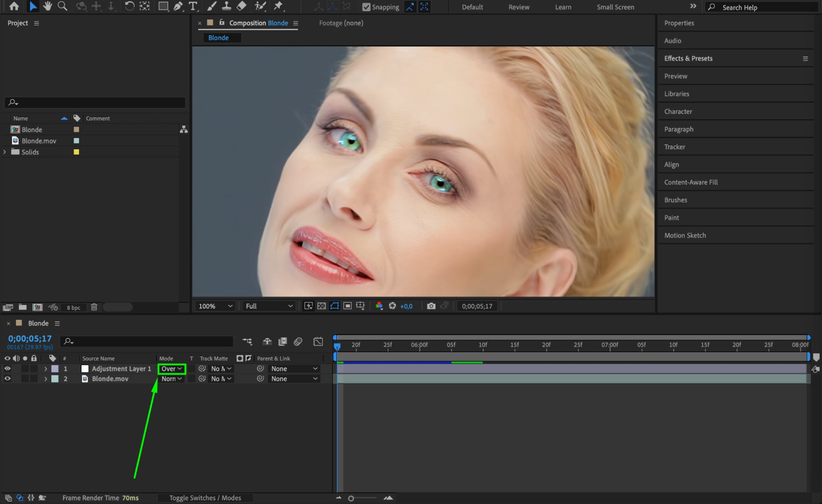Select the Puppet Pin tool

pos(278,6)
